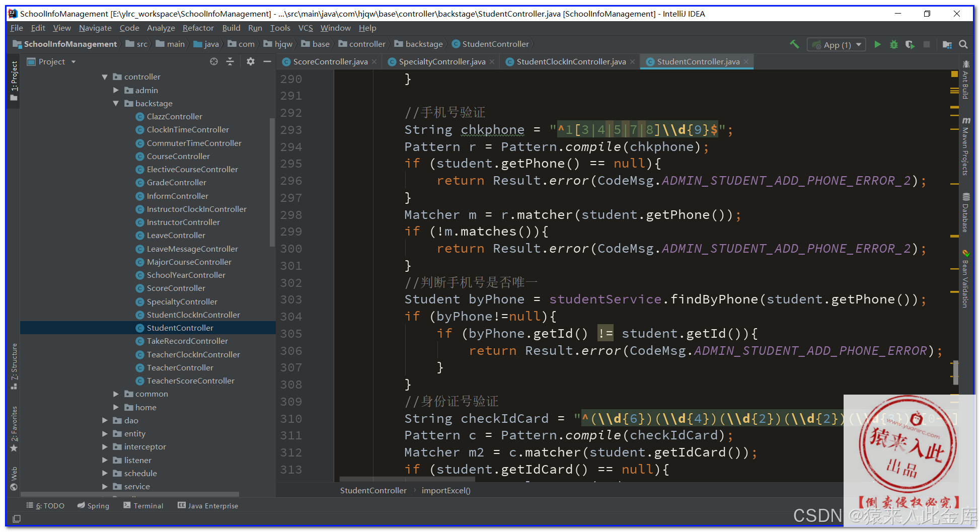
Task: Open the Navigate menu
Action: coord(95,28)
